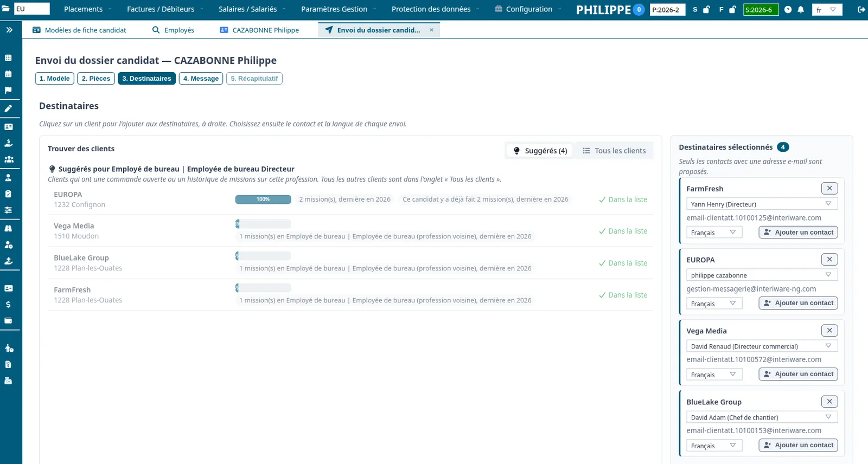Switch to the Modèles de fiche candidat tab
This screenshot has width=868, height=464.
[79, 30]
